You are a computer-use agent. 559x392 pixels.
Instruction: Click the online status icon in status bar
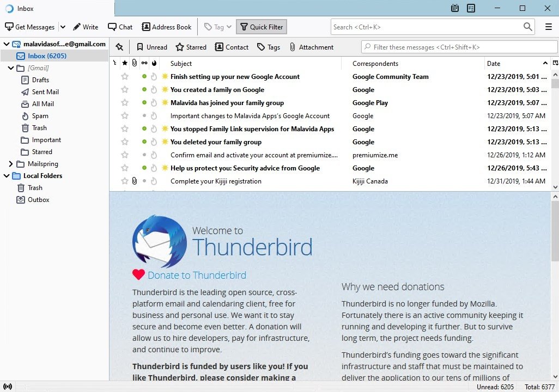tap(8, 387)
